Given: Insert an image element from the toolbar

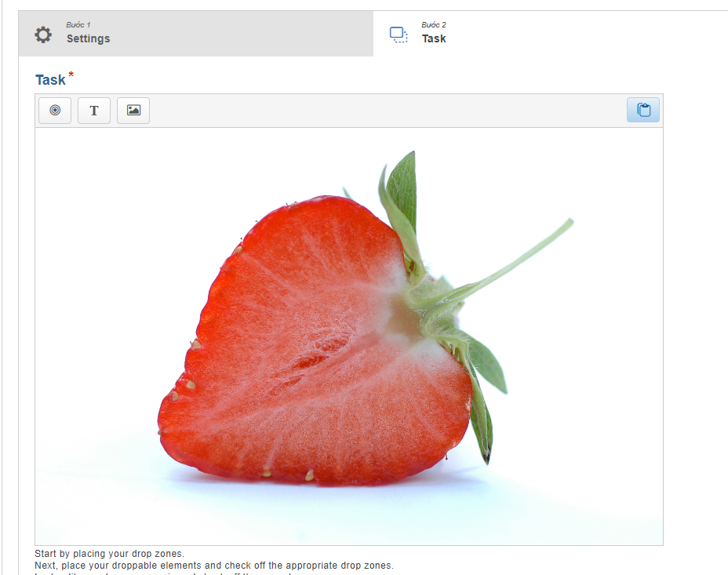Looking at the screenshot, I should [133, 111].
